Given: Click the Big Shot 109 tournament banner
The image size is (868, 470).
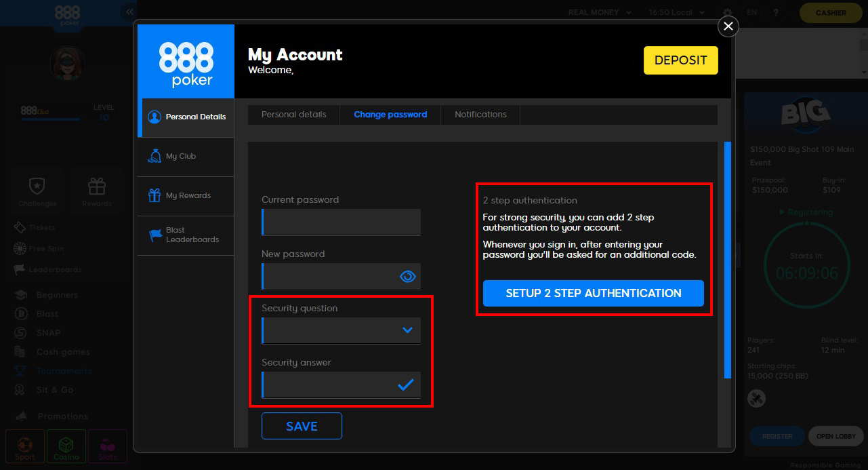Looking at the screenshot, I should [806, 116].
